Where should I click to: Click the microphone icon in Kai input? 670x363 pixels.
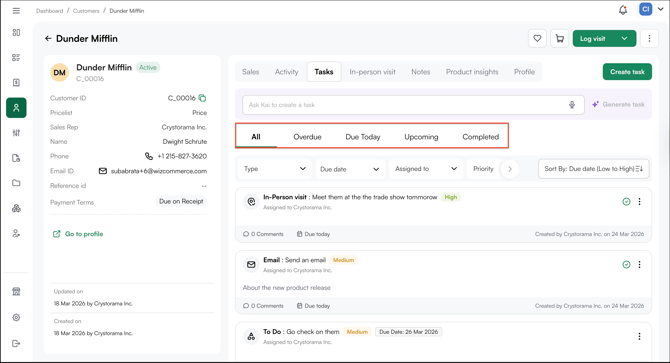pyautogui.click(x=572, y=105)
